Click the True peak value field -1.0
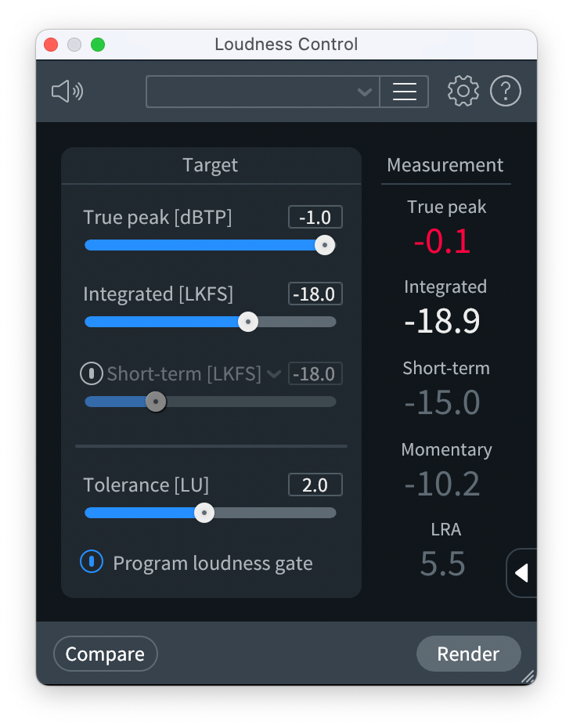The height and width of the screenshot is (728, 573). click(x=315, y=217)
